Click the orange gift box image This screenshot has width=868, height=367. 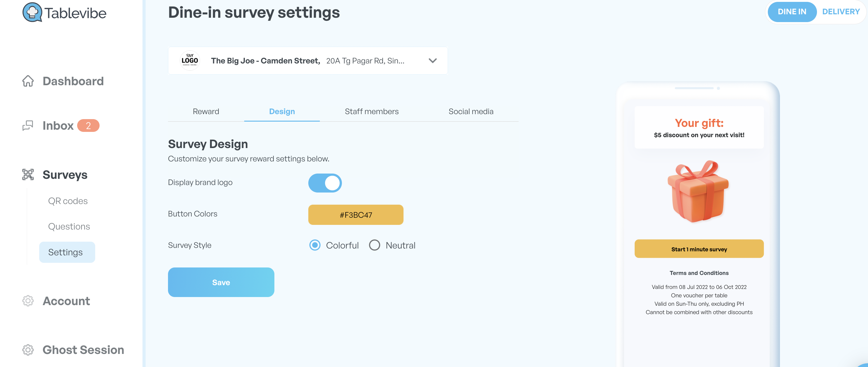tap(698, 191)
